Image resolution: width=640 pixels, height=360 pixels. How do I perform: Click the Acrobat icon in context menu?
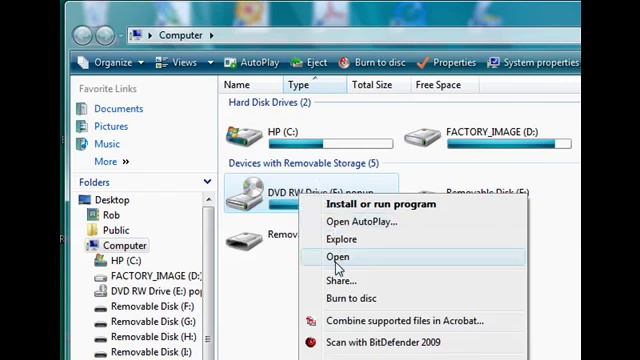[311, 321]
